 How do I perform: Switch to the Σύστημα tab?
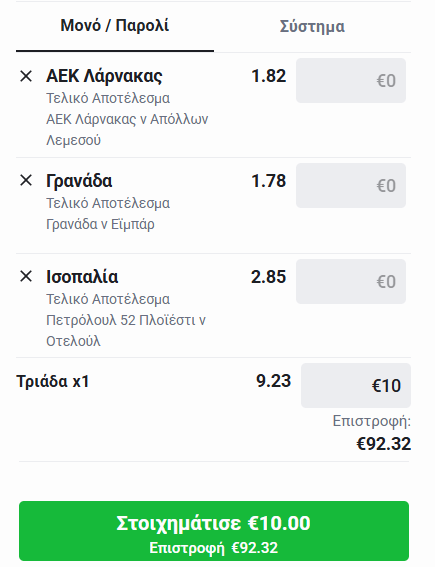pyautogui.click(x=312, y=26)
